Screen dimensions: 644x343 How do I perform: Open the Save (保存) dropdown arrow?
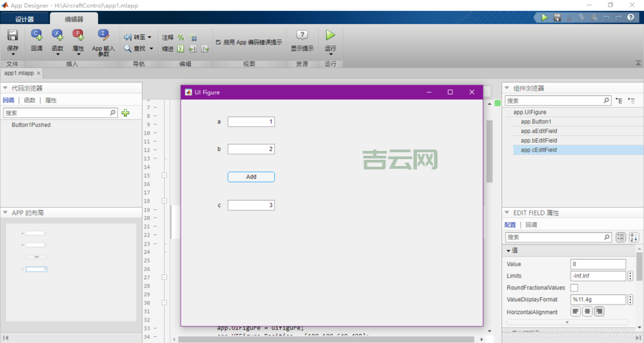(13, 54)
